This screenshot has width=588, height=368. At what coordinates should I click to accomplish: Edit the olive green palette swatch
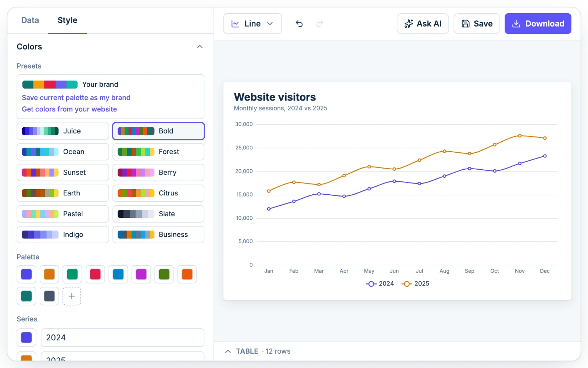(x=164, y=274)
